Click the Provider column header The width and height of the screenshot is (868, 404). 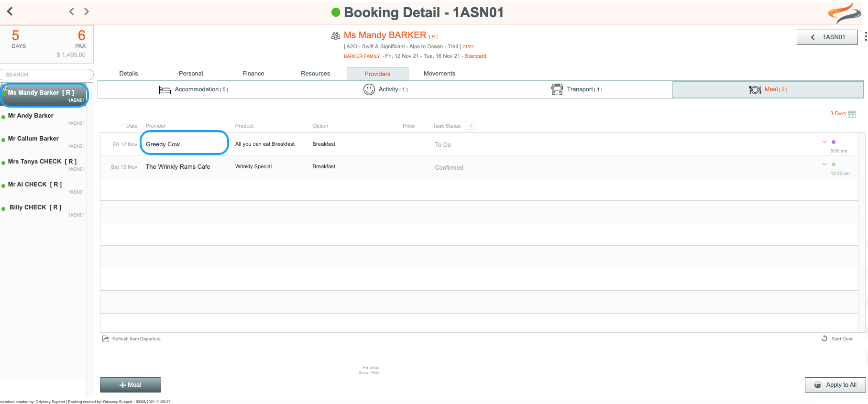(155, 126)
